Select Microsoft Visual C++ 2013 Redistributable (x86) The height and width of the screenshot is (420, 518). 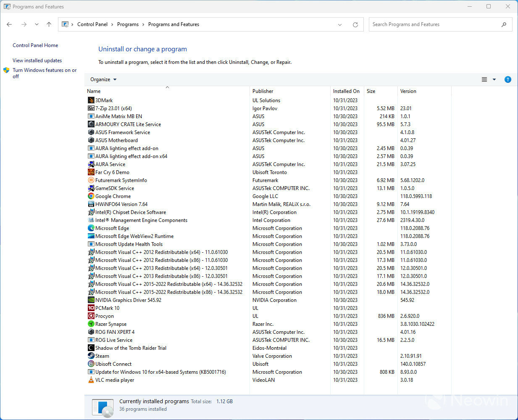[269, 276]
